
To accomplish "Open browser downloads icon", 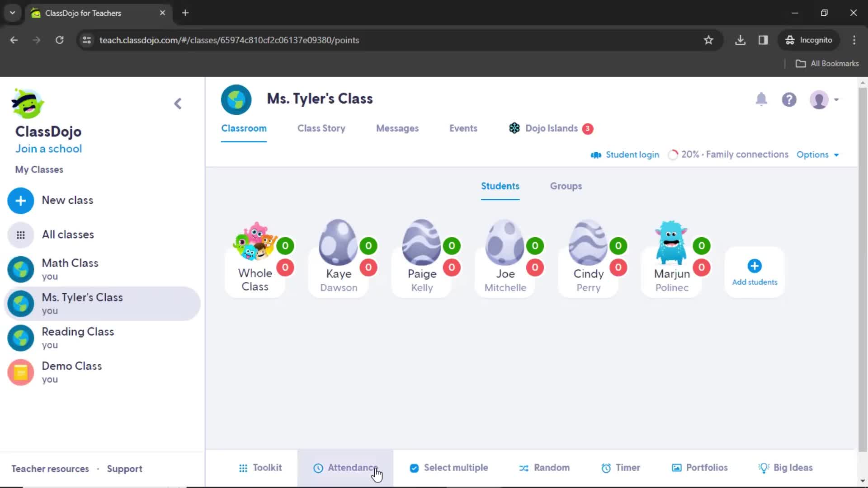I will (740, 40).
